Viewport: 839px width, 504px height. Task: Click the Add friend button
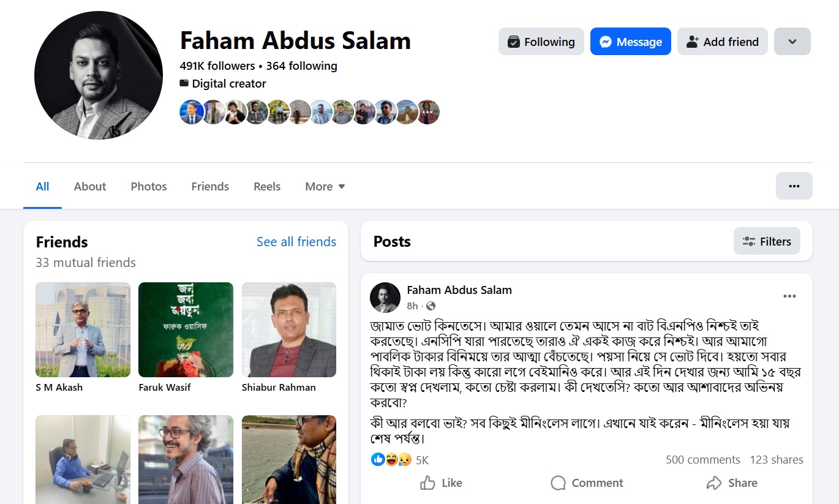[x=722, y=42]
